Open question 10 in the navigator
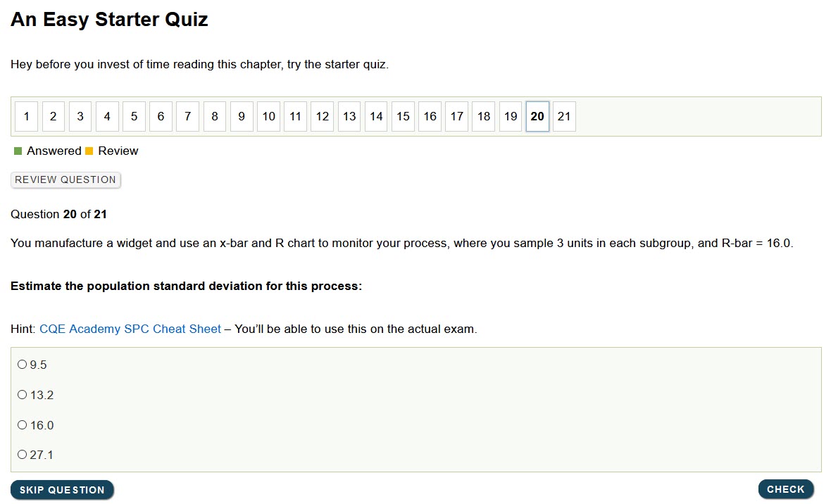This screenshot has height=504, width=831. click(x=268, y=117)
